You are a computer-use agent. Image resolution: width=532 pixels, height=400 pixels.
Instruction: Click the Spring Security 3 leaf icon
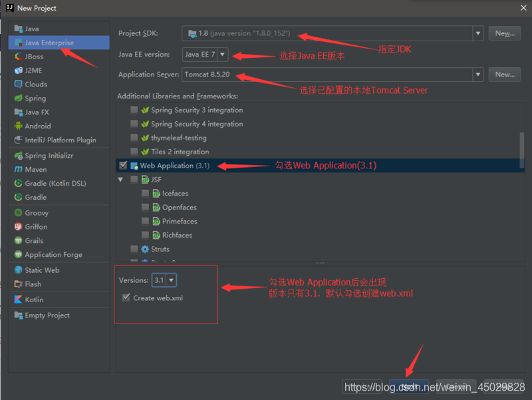(x=145, y=110)
